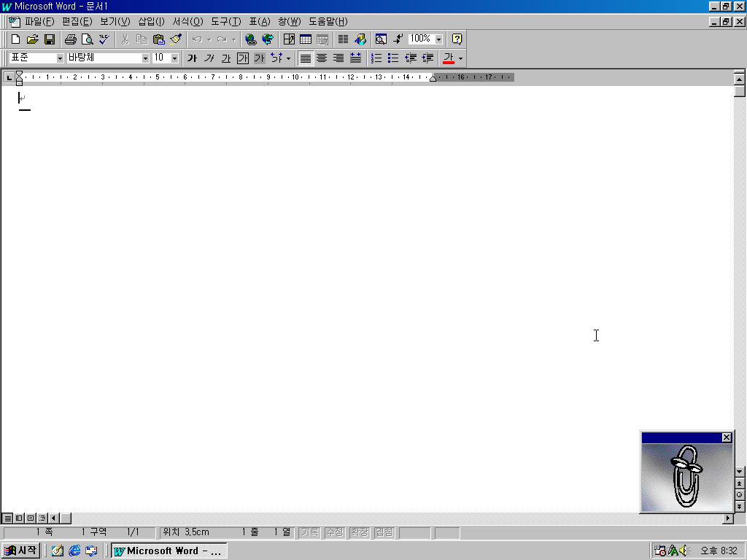The height and width of the screenshot is (560, 747).
Task: Click the 시작 Start button
Action: [20, 551]
